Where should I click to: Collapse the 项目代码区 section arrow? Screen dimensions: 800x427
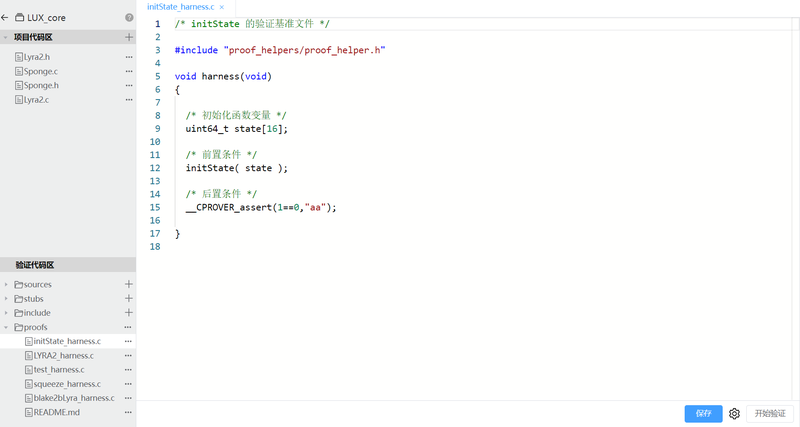(x=6, y=37)
